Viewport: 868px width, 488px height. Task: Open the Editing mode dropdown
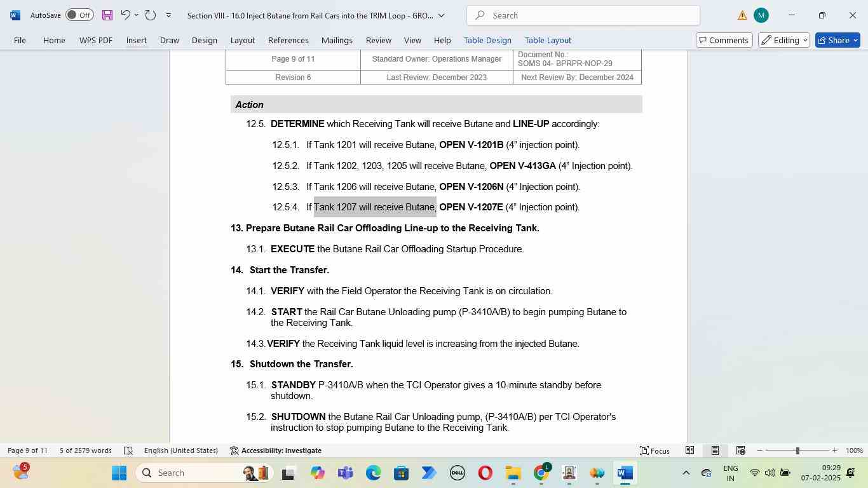click(x=784, y=40)
